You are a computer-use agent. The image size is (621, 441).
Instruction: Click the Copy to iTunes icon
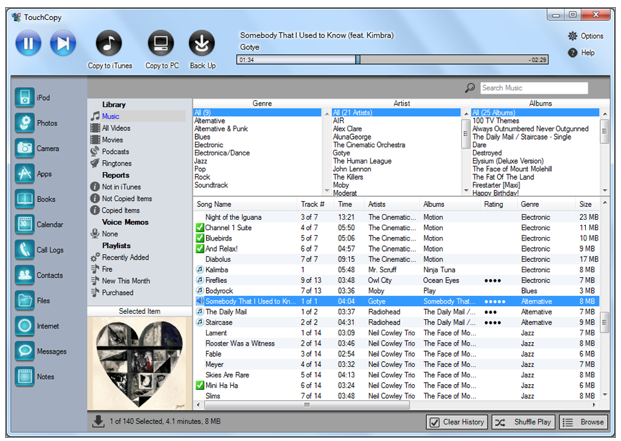[109, 43]
